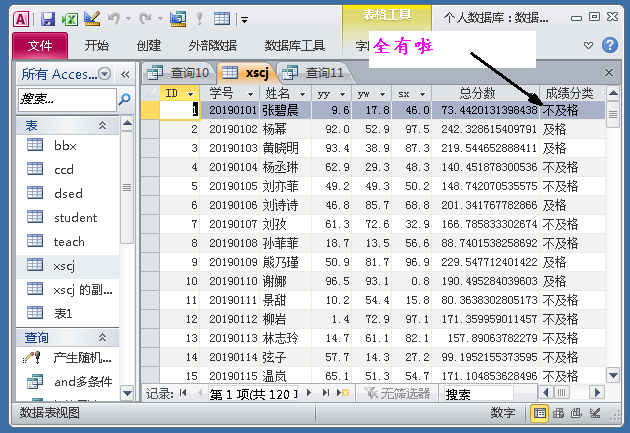The image size is (630, 433).
Task: Switch to Design view icon in status bar
Action: click(595, 413)
